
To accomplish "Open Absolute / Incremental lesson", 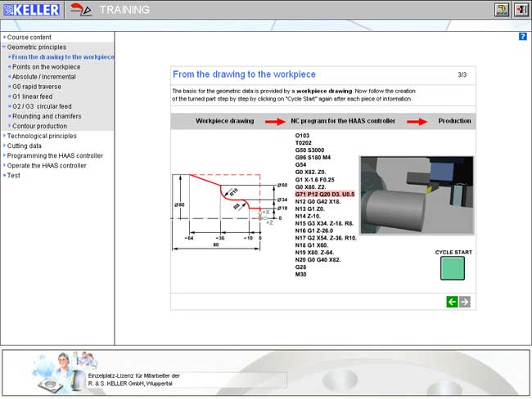I will pyautogui.click(x=43, y=77).
